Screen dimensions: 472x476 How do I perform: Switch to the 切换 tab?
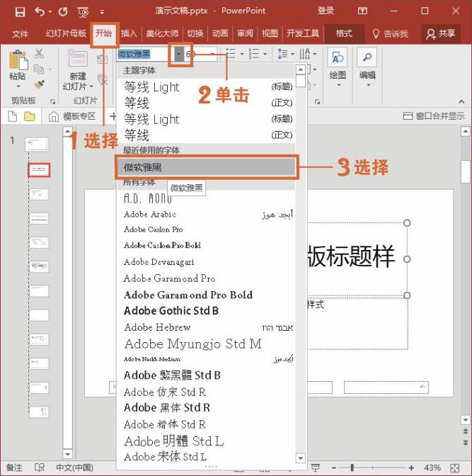coord(195,33)
